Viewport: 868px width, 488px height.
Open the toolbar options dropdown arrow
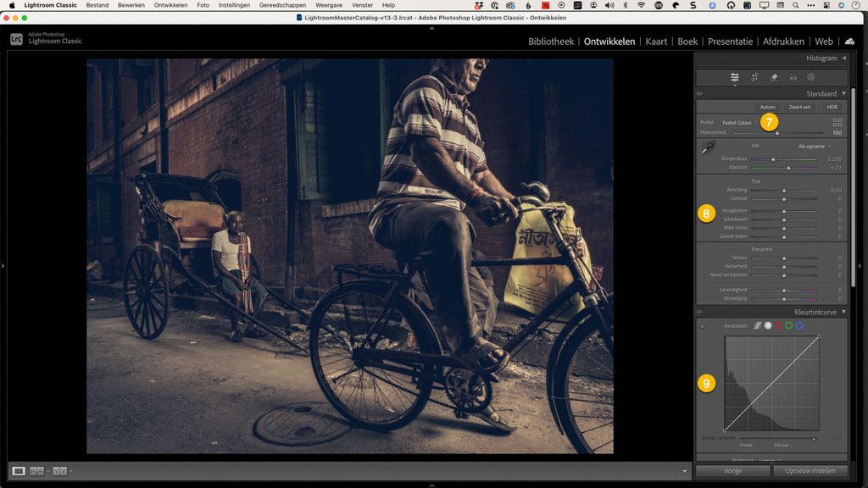684,471
